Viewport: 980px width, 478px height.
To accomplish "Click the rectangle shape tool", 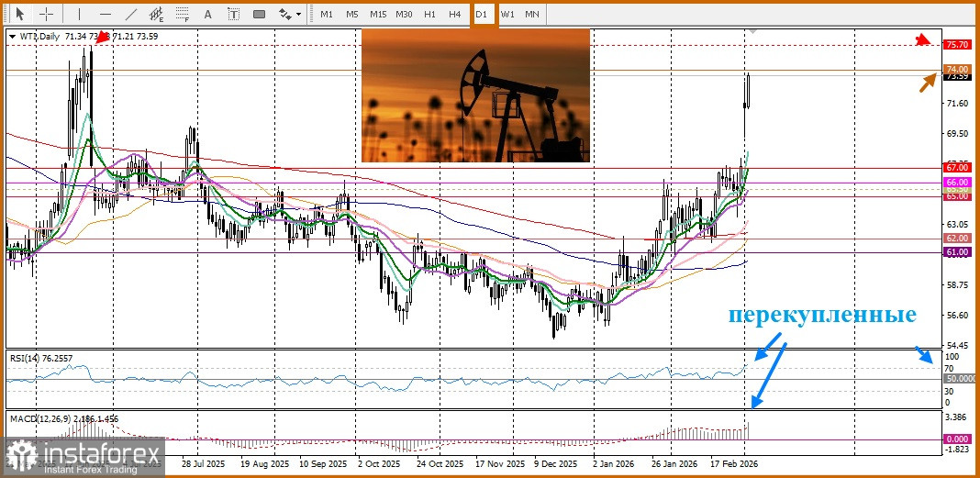I will pyautogui.click(x=259, y=14).
